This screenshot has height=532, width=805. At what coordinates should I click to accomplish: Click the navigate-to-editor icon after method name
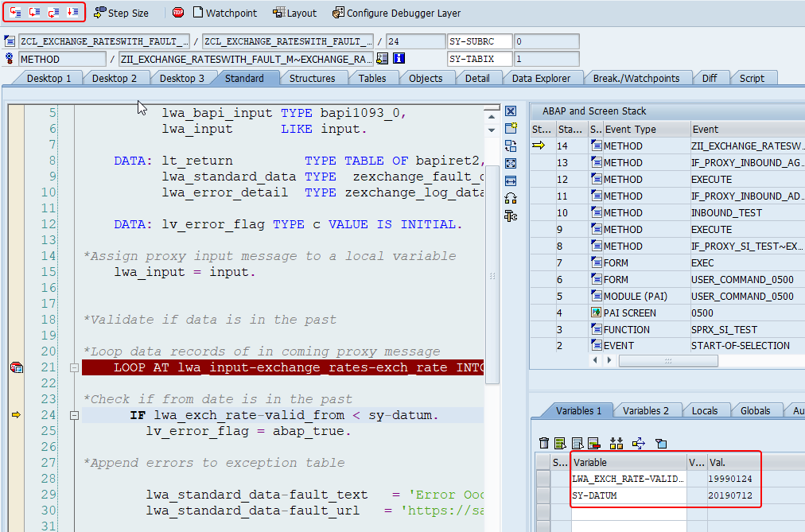[x=382, y=59]
